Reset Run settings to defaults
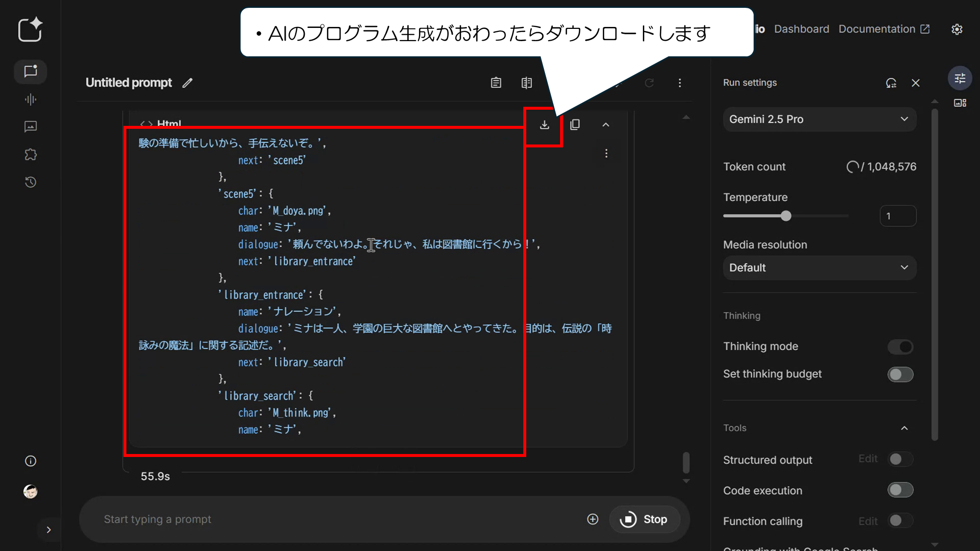The width and height of the screenshot is (980, 551). [891, 83]
